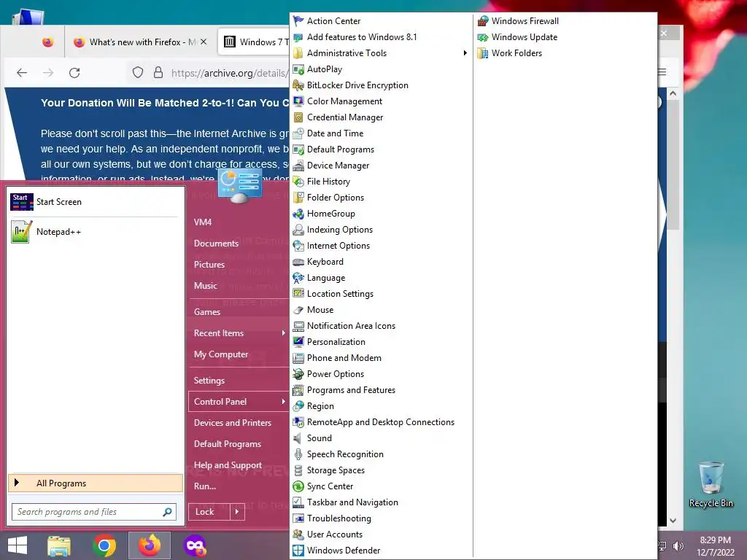Open Recycle Bin on the desktop
747x560 pixels.
(x=711, y=484)
